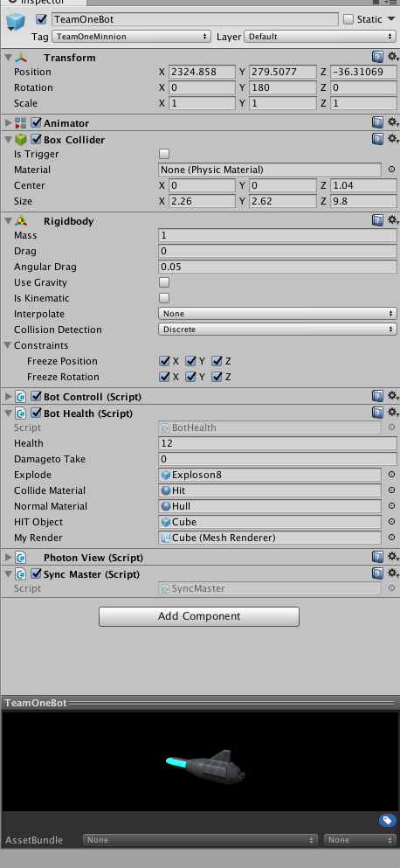Open the Tag dropdown TeamOneMinnion
400x868 pixels.
pyautogui.click(x=131, y=37)
